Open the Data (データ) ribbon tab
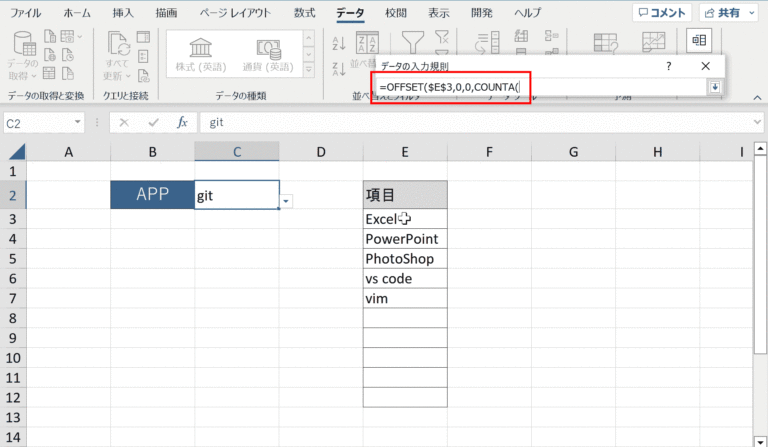Viewport: 768px width, 447px height. tap(350, 13)
